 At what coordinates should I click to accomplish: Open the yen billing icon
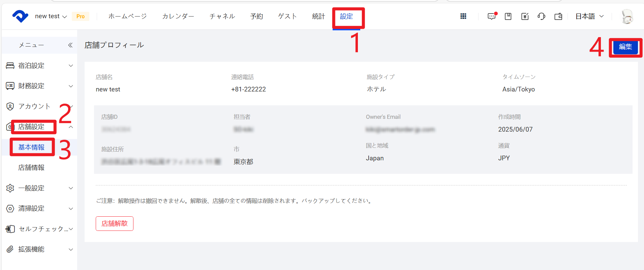point(525,16)
